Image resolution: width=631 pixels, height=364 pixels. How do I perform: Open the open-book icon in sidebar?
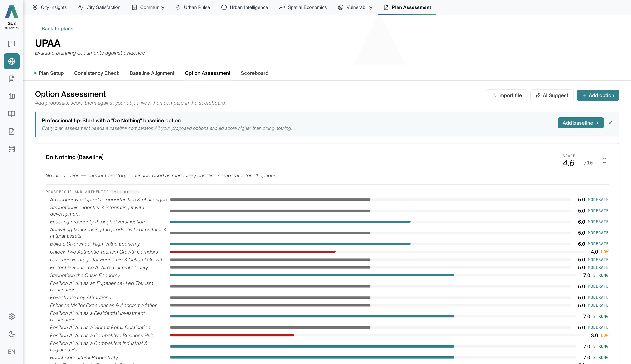12,114
